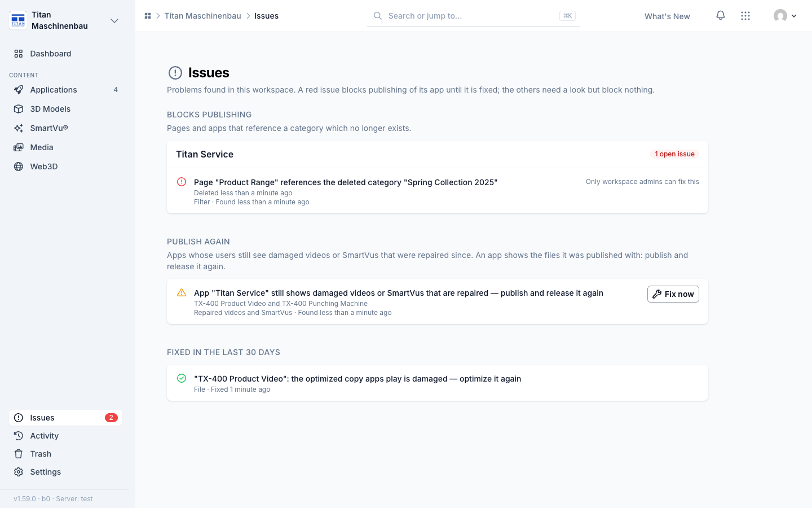The width and height of the screenshot is (812, 508).
Task: Open the Media section
Action: [x=65, y=147]
